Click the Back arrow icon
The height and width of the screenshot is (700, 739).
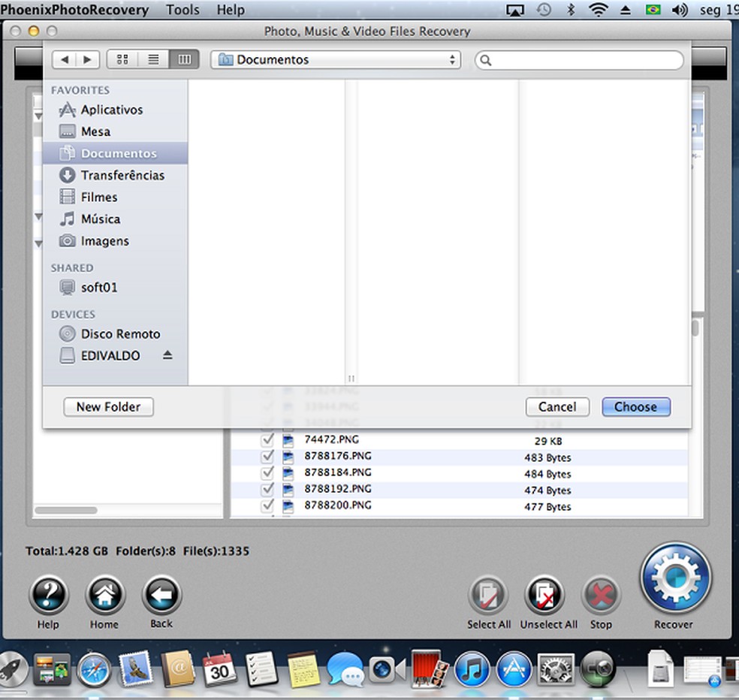pos(161,594)
